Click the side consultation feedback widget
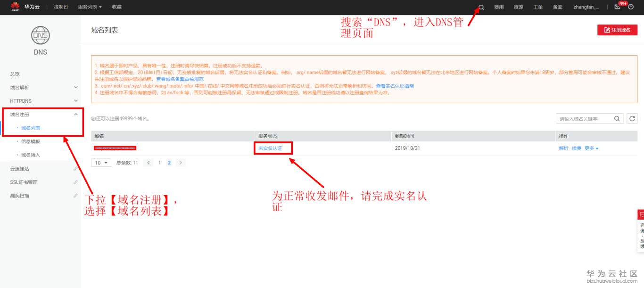 click(641, 230)
